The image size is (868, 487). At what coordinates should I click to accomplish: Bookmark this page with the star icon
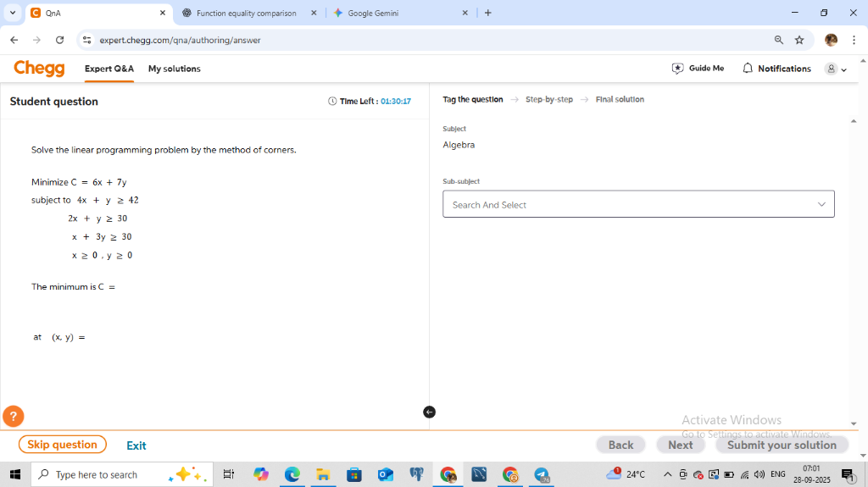(x=799, y=40)
